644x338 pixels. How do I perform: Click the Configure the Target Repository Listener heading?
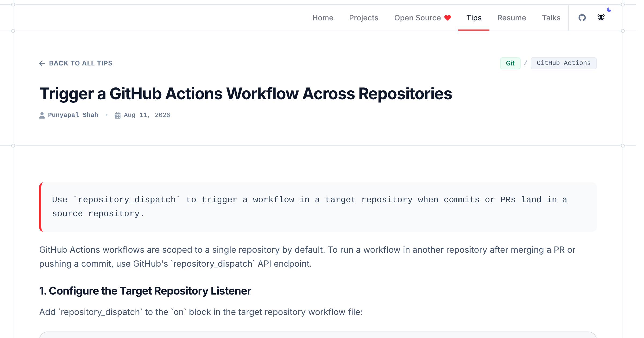click(145, 291)
